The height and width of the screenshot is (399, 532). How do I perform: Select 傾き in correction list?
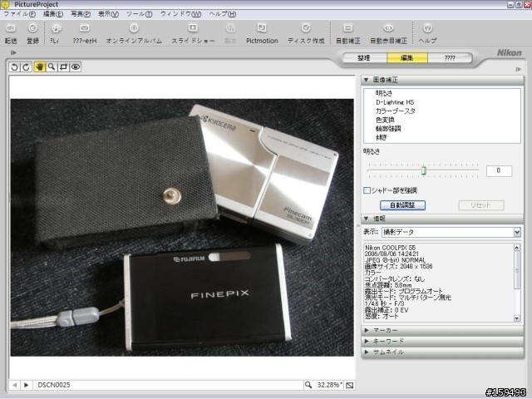coord(381,137)
